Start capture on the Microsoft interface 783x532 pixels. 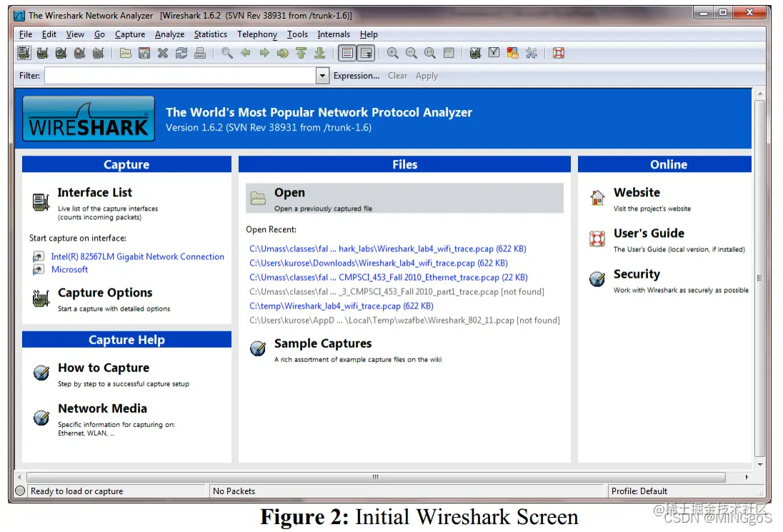click(69, 269)
